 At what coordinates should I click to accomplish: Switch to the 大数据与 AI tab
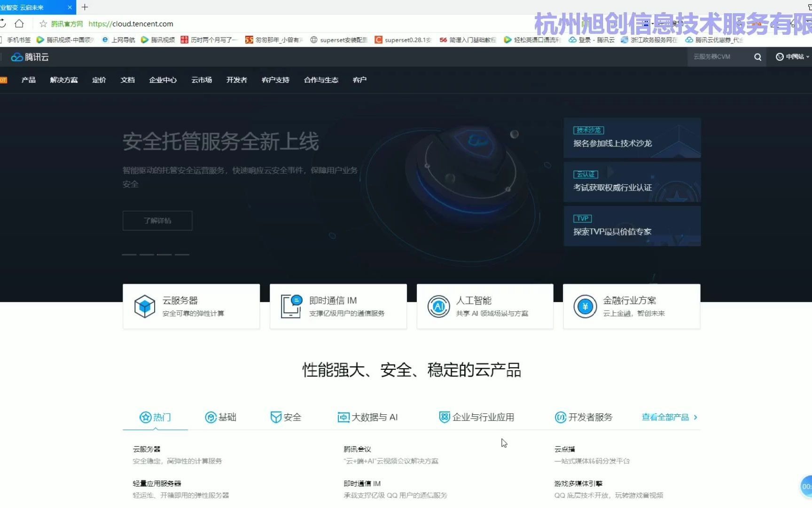pyautogui.click(x=367, y=417)
